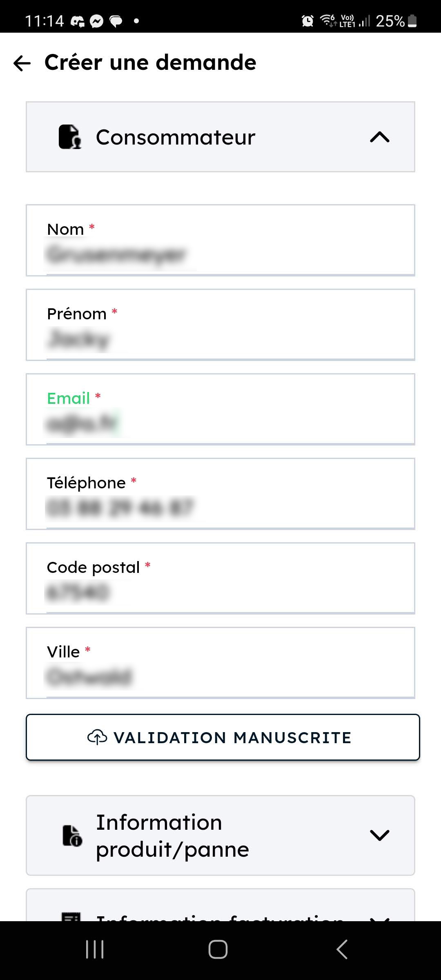The height and width of the screenshot is (980, 441).
Task: Click the Code postal field
Action: pyautogui.click(x=220, y=592)
